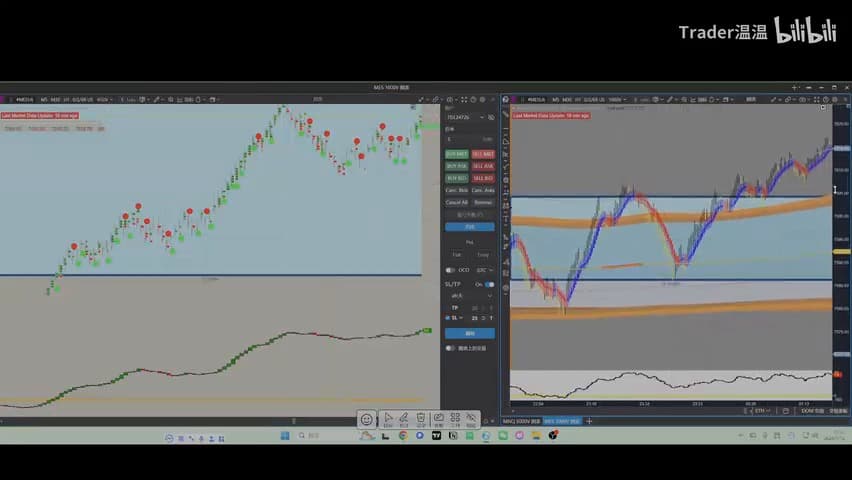Viewport: 852px width, 480px height.
Task: Click the BUY BID button
Action: (456, 178)
